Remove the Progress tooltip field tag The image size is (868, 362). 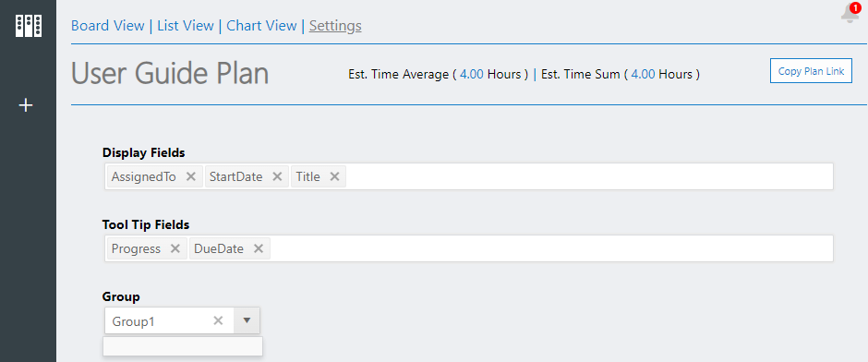(175, 248)
